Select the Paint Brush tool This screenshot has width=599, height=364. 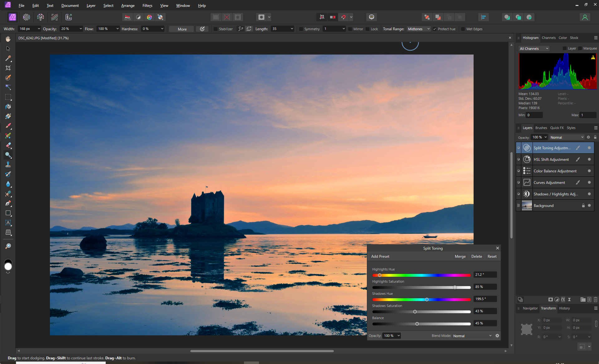coord(8,126)
